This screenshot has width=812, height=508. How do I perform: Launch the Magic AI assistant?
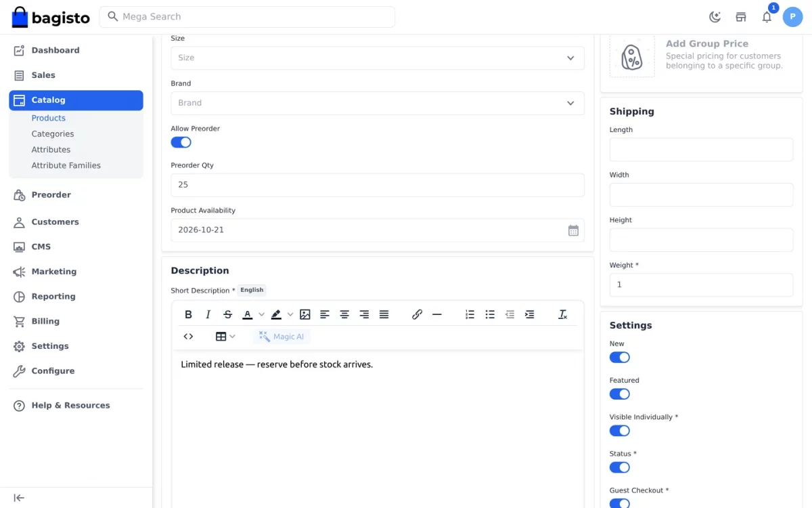(x=282, y=337)
